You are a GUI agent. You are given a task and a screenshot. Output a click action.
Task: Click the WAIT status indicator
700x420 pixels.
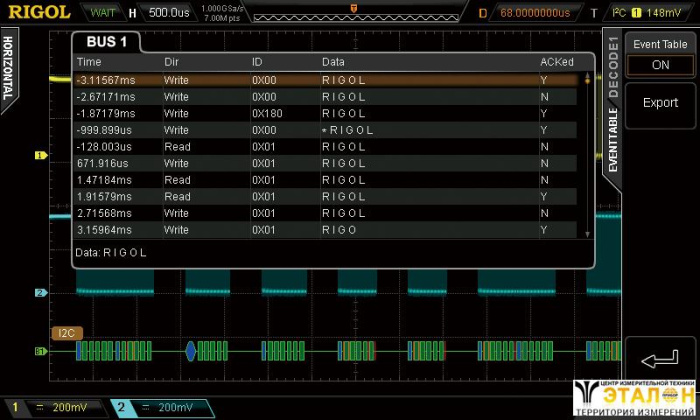pyautogui.click(x=102, y=13)
